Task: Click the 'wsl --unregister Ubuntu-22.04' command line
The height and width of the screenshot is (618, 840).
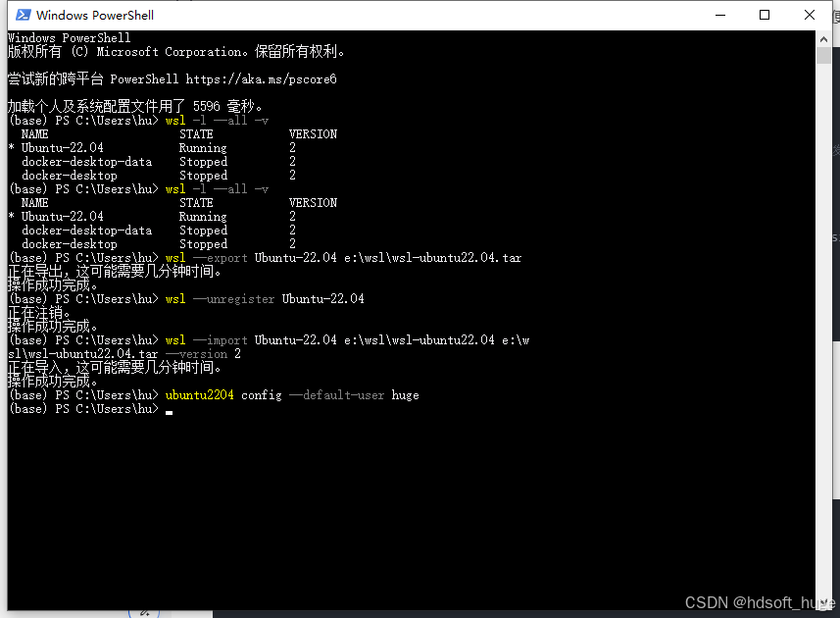Action: coord(265,299)
